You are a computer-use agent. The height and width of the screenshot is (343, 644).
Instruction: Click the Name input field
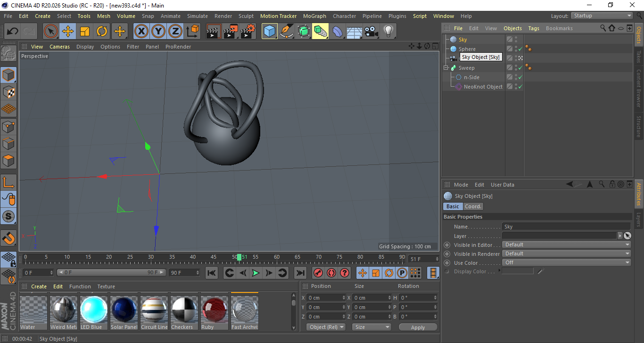[567, 227]
